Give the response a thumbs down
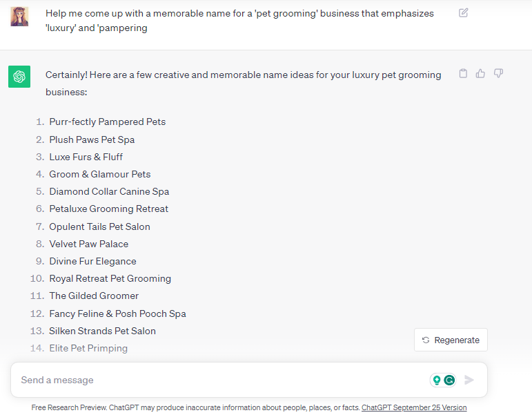 pyautogui.click(x=498, y=73)
